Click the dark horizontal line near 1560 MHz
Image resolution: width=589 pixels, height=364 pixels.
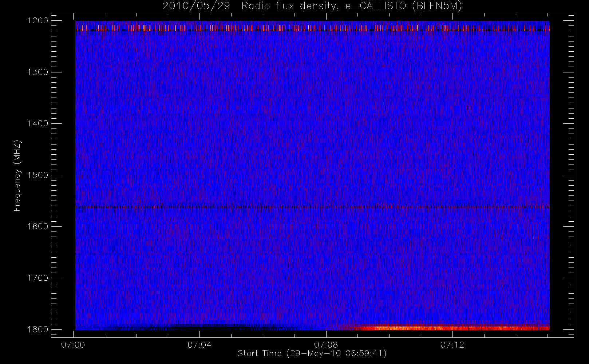(312, 207)
